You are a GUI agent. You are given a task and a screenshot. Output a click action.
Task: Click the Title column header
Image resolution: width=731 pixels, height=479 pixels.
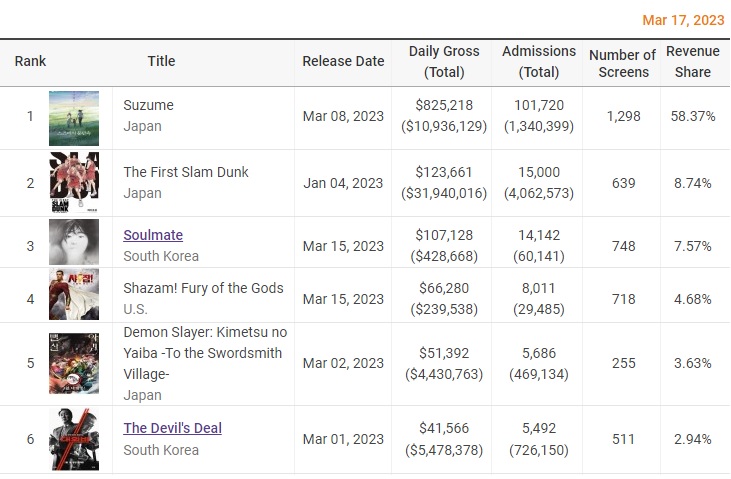point(161,61)
